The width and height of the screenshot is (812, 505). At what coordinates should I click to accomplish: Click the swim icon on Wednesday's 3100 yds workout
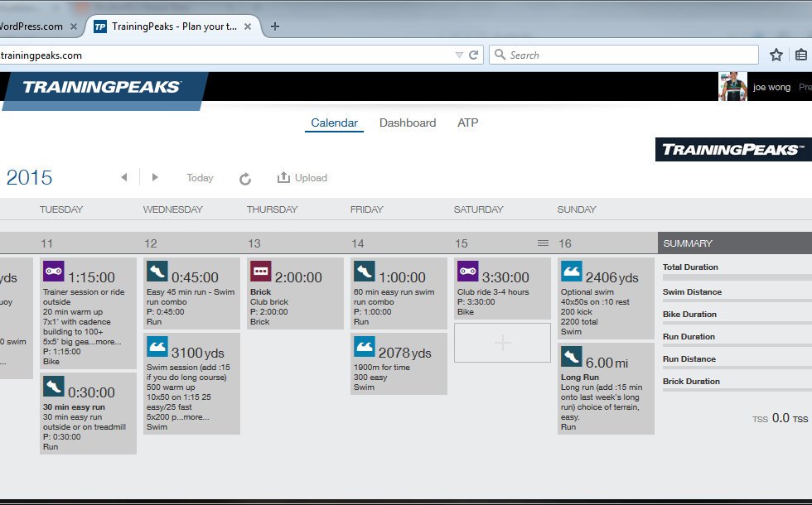[x=157, y=346]
